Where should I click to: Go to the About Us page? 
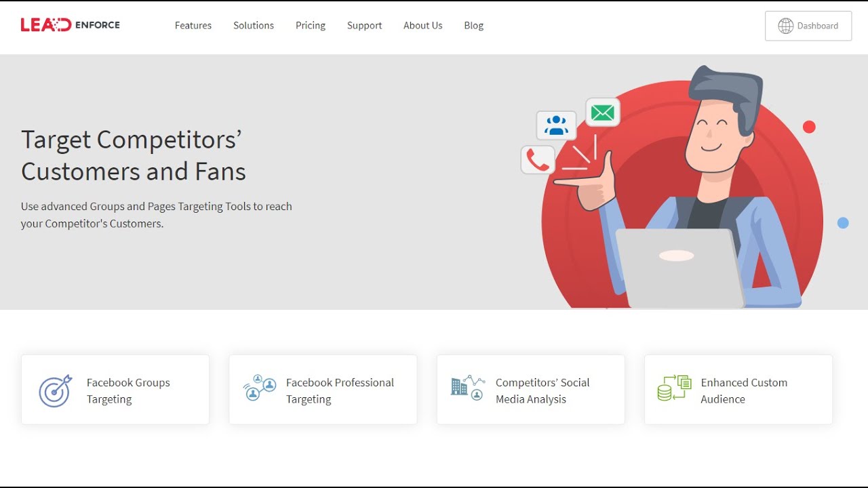click(x=422, y=26)
